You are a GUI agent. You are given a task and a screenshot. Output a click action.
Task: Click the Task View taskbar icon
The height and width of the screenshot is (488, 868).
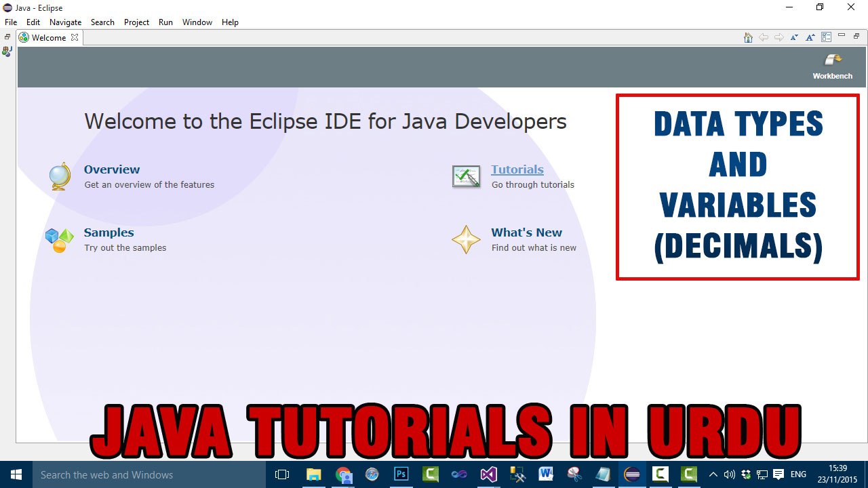(x=282, y=474)
